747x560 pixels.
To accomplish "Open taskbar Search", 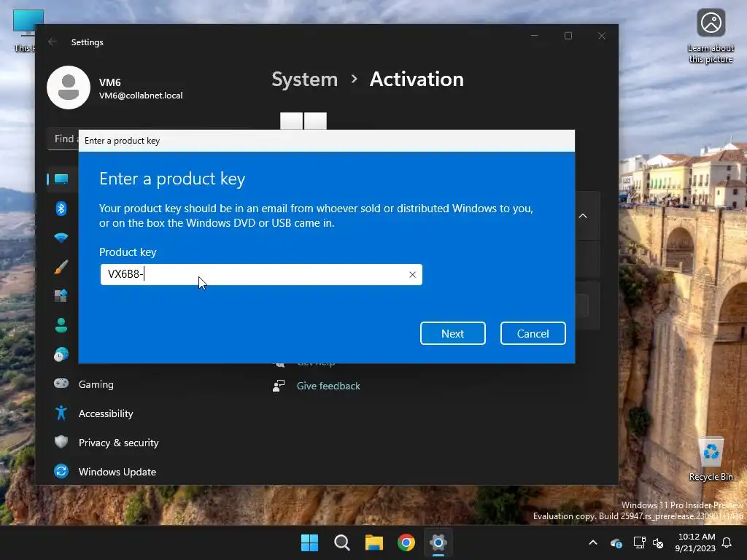I will (342, 542).
